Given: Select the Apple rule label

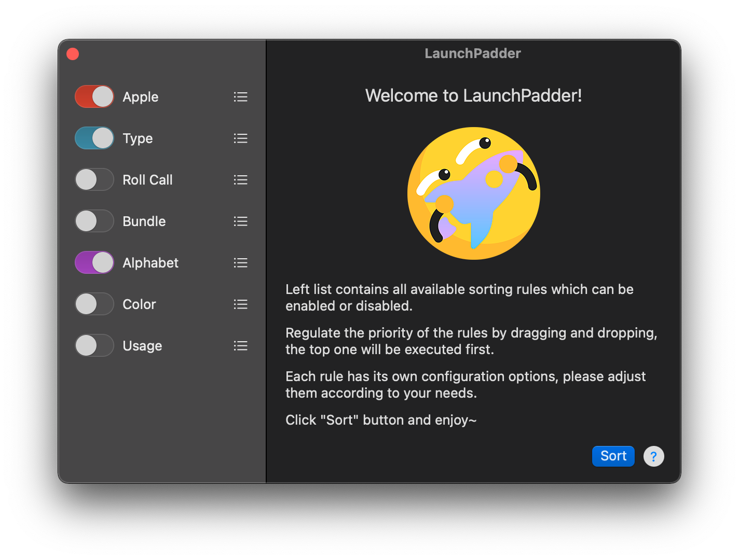Looking at the screenshot, I should [x=141, y=97].
